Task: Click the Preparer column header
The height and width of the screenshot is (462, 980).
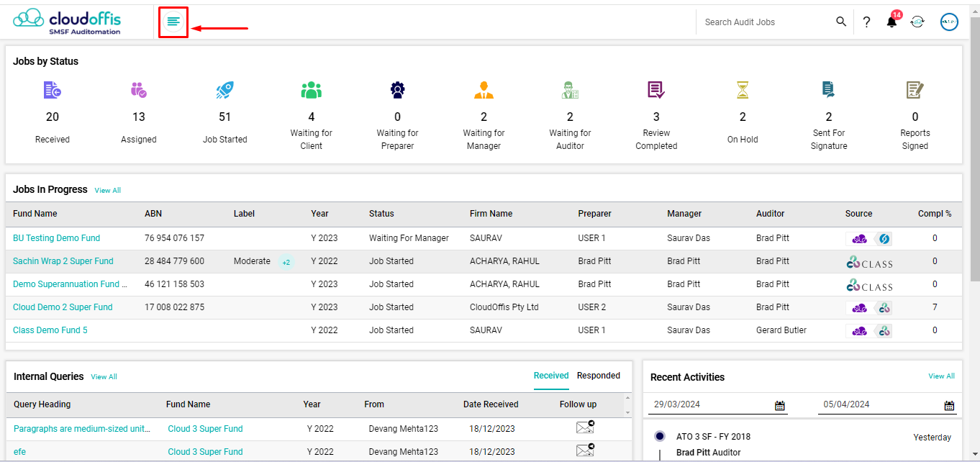Action: [x=594, y=214]
